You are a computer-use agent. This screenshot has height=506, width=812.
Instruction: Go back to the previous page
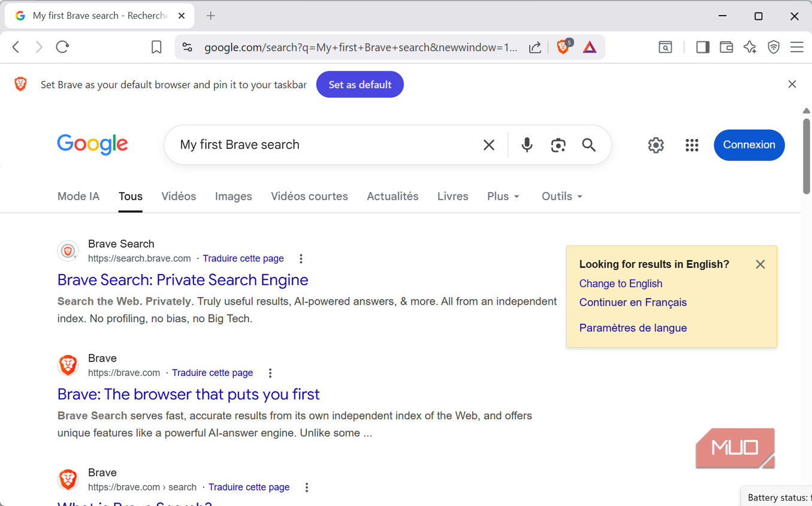[16, 47]
